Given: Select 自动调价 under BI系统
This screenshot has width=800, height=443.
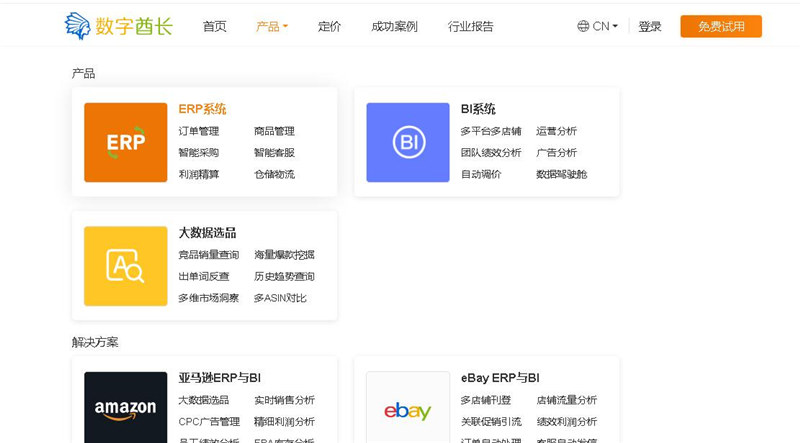Looking at the screenshot, I should tap(481, 174).
